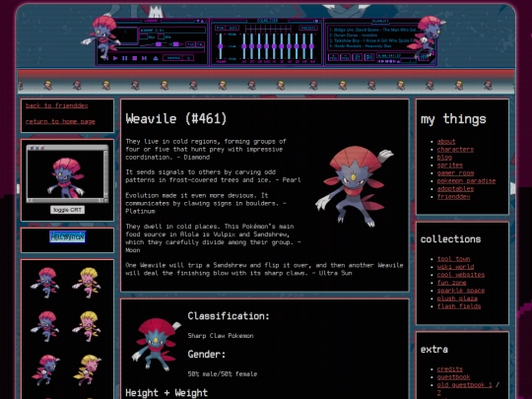Toggle the PL playlist window button in the main player
Image resolution: width=532 pixels, height=399 pixels.
point(200,44)
